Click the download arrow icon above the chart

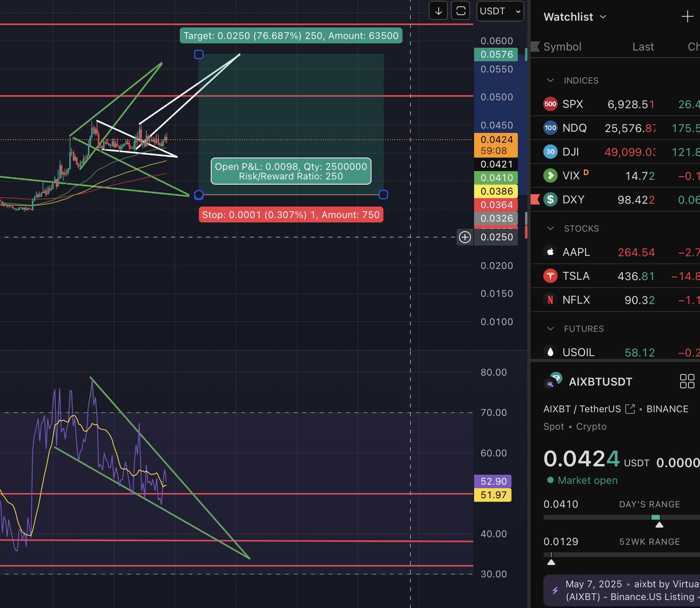pyautogui.click(x=438, y=11)
